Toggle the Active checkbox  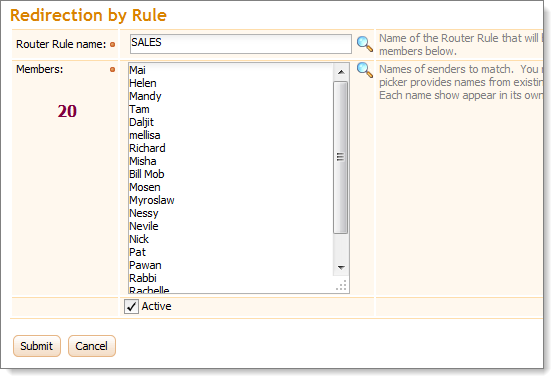[x=131, y=306]
